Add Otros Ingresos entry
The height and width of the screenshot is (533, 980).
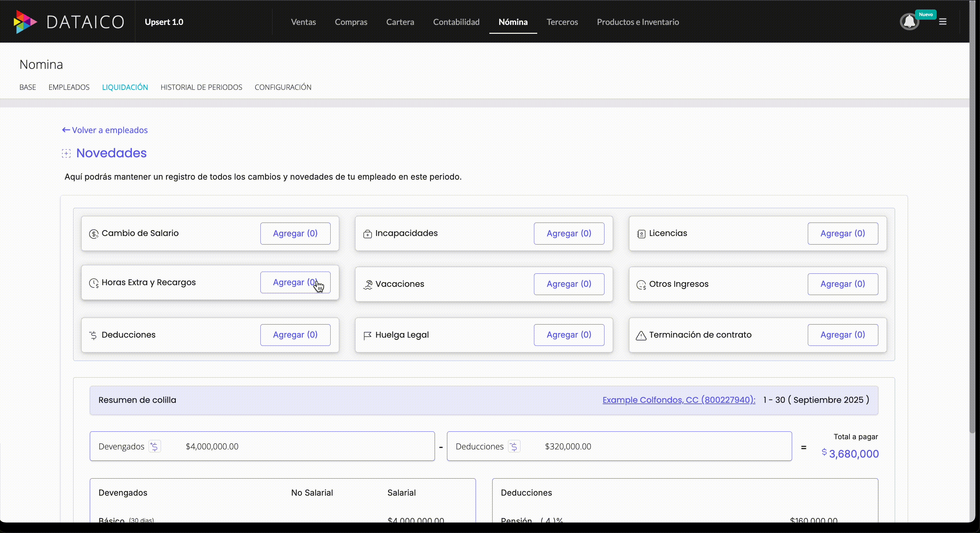click(x=843, y=284)
